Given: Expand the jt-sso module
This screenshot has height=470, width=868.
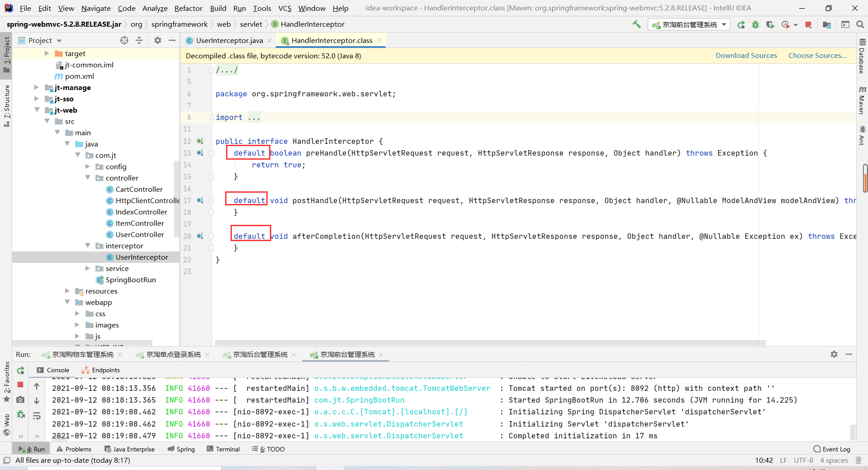Looking at the screenshot, I should 37,99.
